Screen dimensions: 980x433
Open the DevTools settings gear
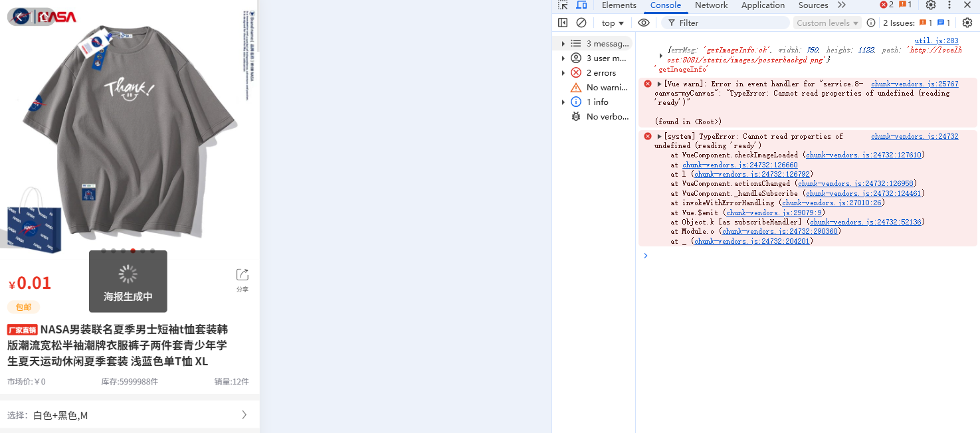[x=931, y=5]
